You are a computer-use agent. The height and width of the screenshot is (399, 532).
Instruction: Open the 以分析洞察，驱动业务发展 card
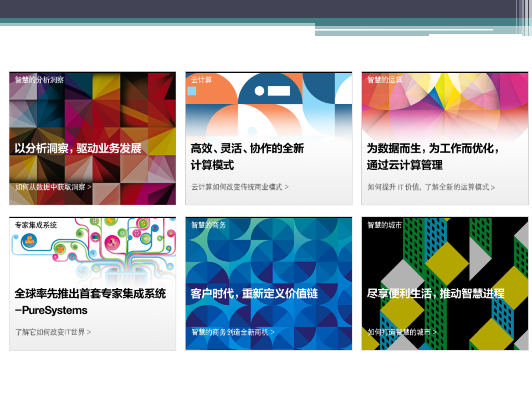(x=92, y=138)
